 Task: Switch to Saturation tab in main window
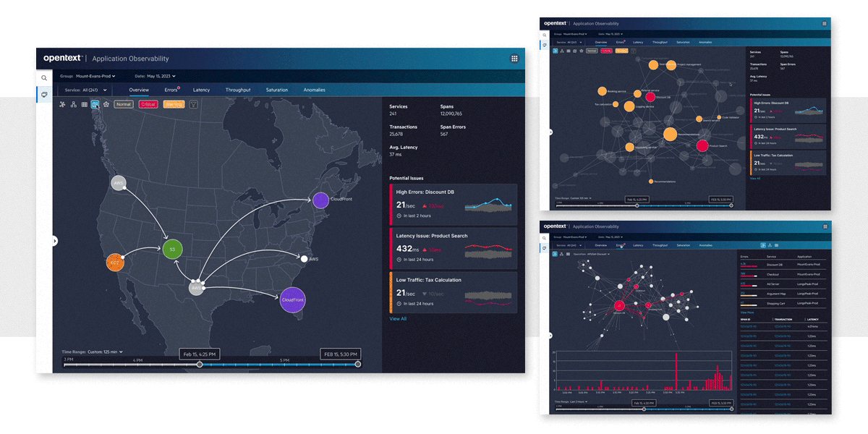tap(277, 90)
